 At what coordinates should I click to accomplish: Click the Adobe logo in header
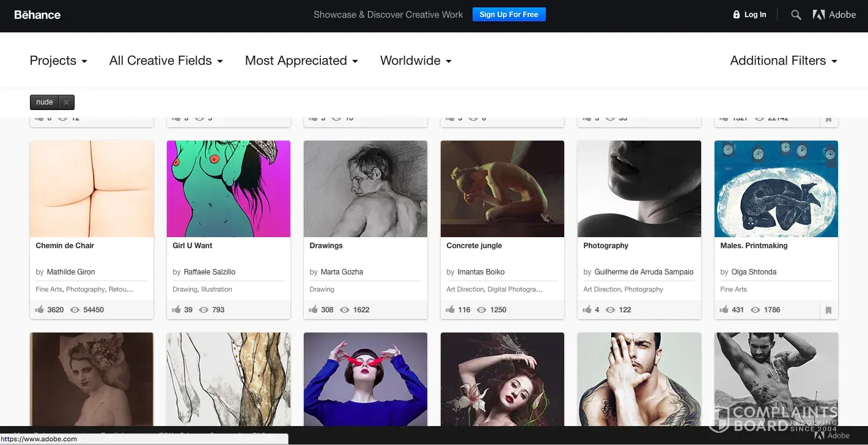click(834, 15)
